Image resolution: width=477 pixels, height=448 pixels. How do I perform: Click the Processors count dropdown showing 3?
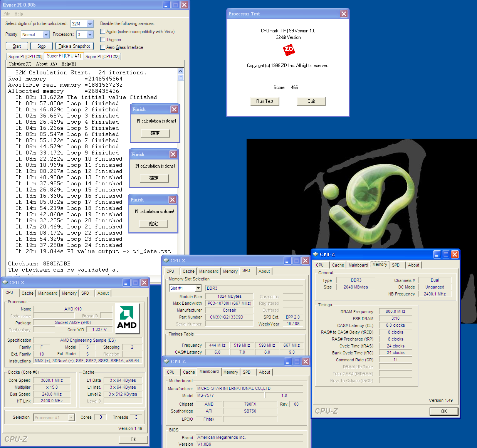point(90,35)
